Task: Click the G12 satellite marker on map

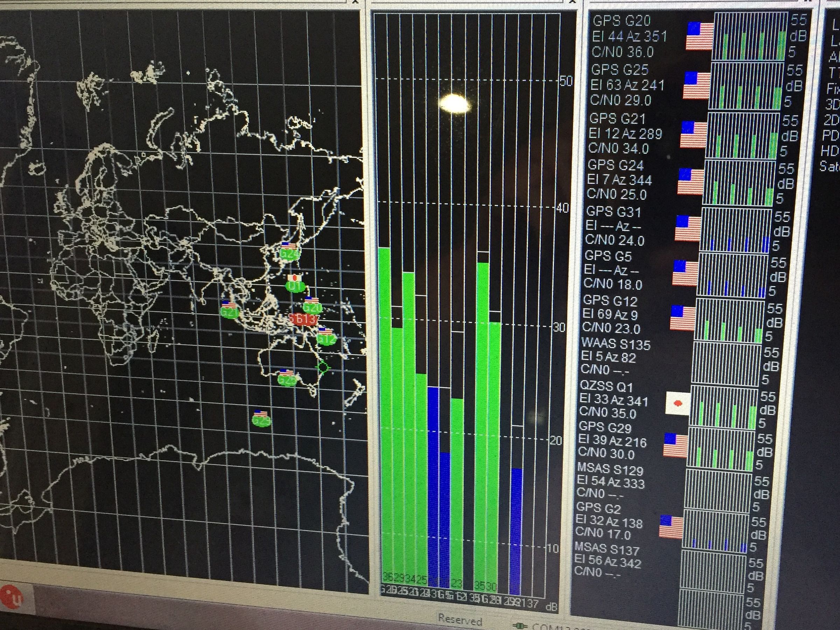Action: point(326,339)
